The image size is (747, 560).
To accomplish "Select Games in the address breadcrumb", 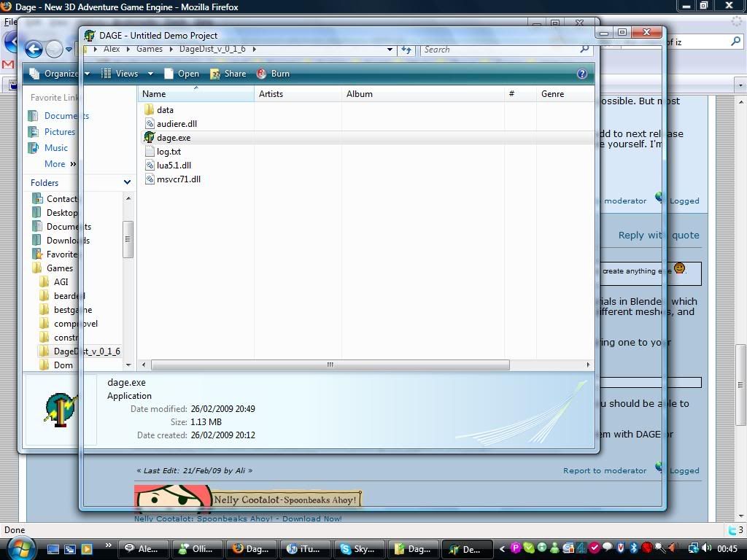I will [x=150, y=49].
